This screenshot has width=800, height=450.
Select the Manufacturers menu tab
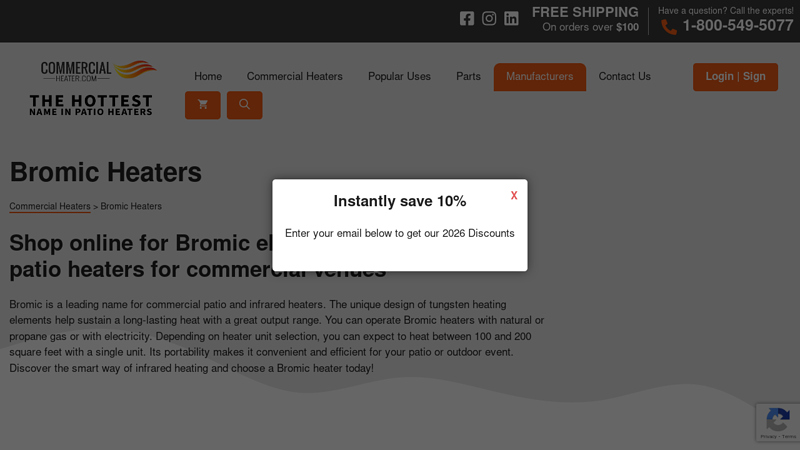539,77
